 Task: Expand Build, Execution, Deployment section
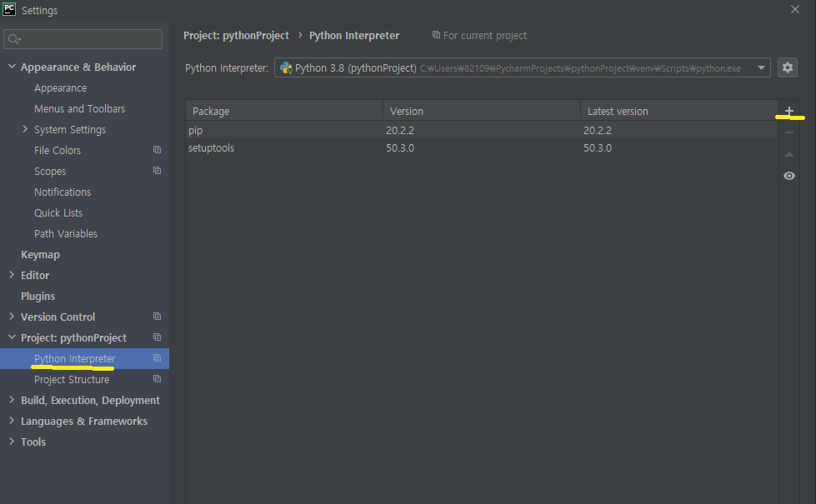pos(12,400)
